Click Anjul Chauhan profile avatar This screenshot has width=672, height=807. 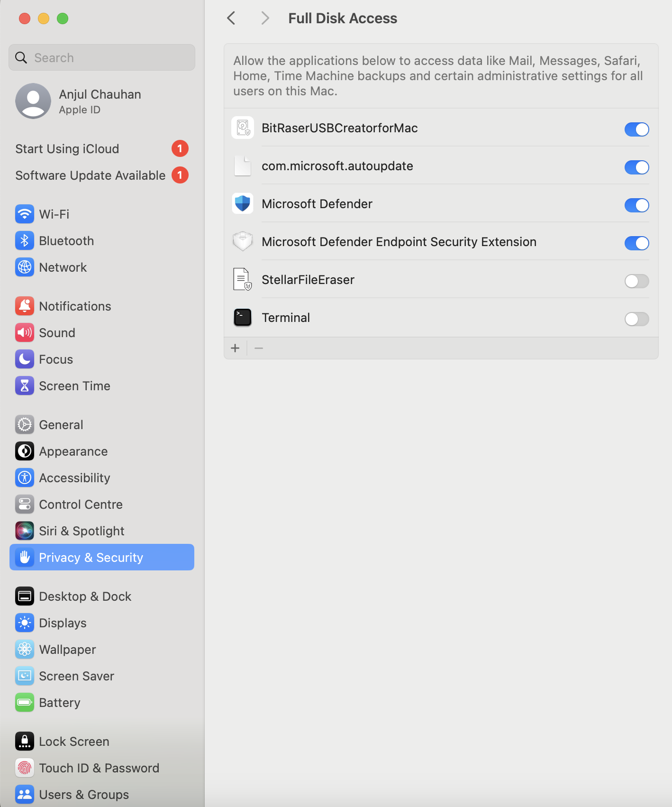pyautogui.click(x=33, y=101)
